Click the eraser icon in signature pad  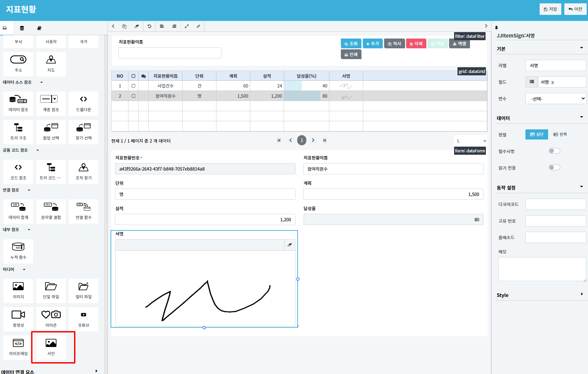(x=290, y=245)
